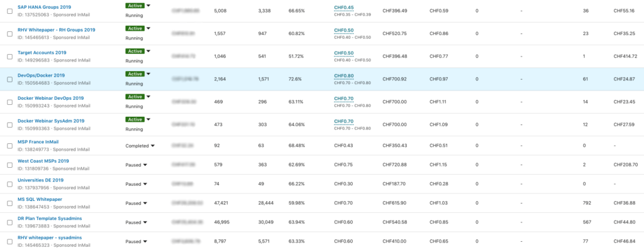Open Completed status dropdown for MSP France InMail

[x=152, y=146]
